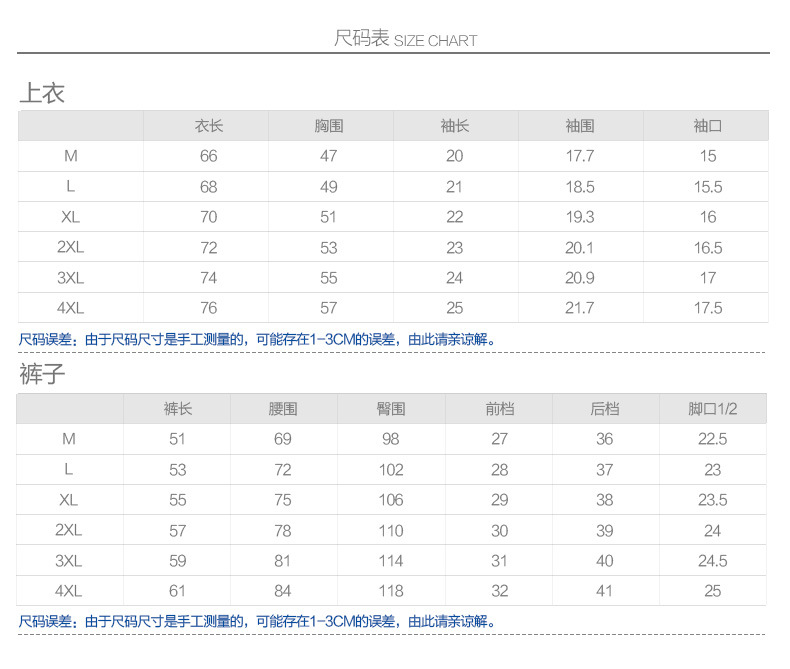Viewport: 790px width, 669px height.
Task: Click the 尺码误差 note below the 上衣 table
Action: coord(258,340)
